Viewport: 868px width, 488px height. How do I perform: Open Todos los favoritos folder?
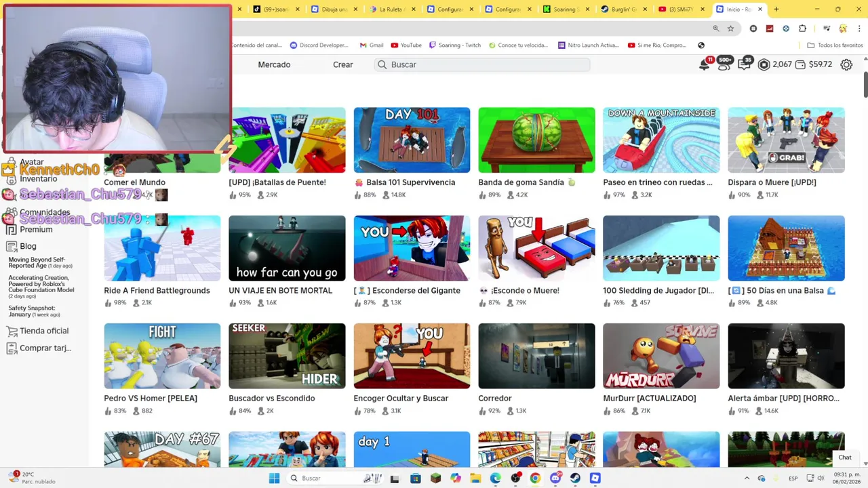(835, 45)
